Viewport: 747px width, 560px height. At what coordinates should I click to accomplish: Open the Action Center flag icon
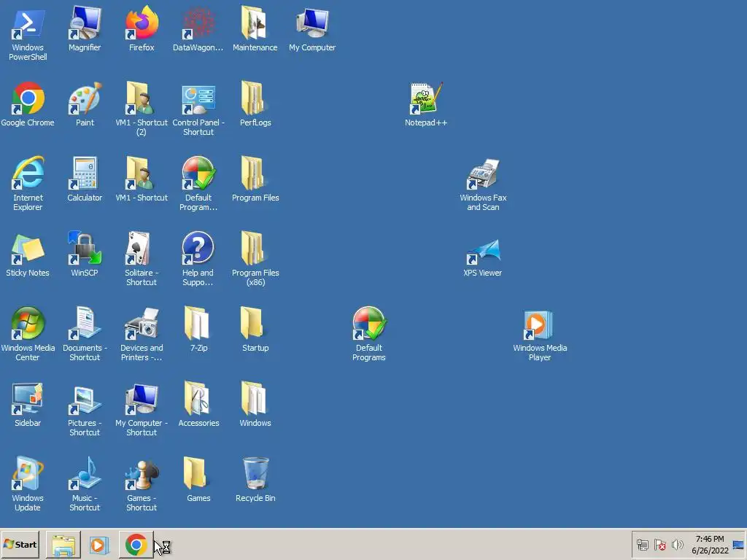[659, 545]
